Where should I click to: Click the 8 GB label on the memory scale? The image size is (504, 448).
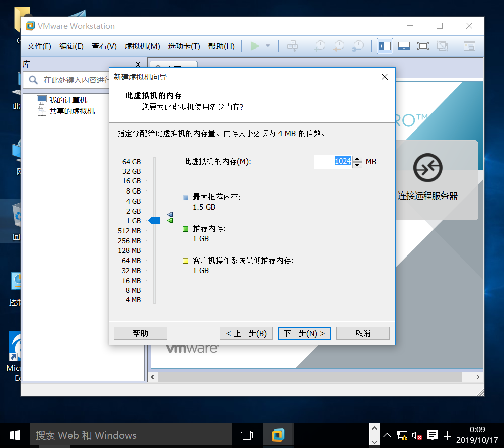134,191
